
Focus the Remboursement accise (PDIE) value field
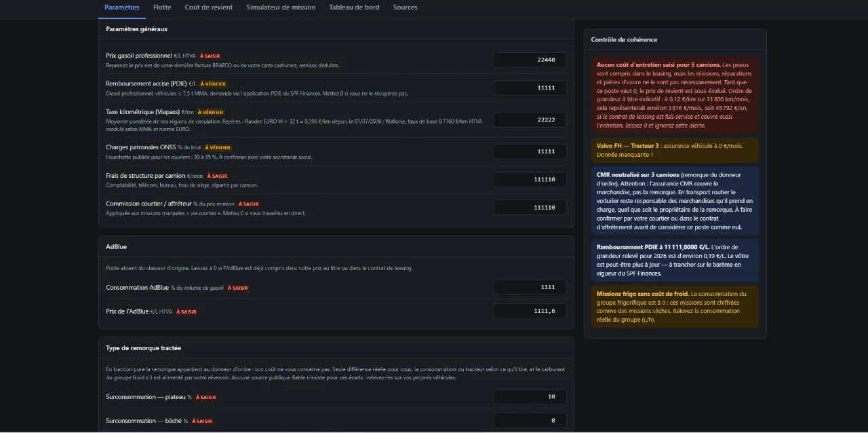(530, 88)
